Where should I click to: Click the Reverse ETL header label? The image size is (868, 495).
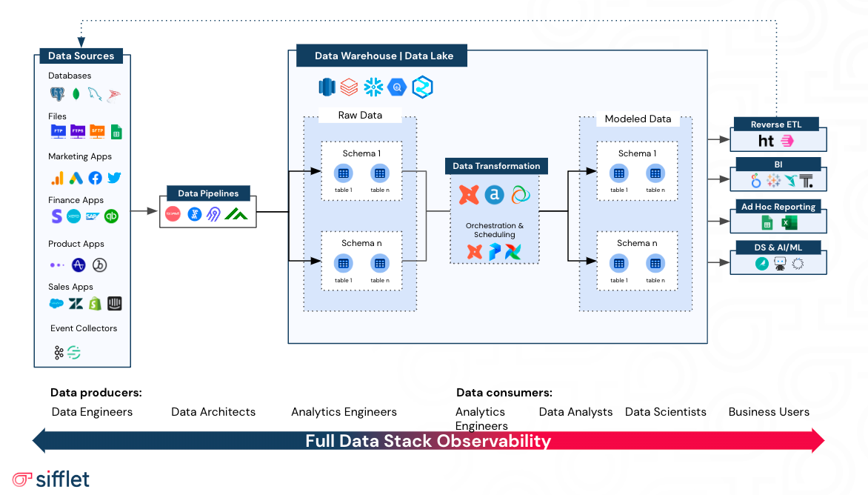point(776,124)
